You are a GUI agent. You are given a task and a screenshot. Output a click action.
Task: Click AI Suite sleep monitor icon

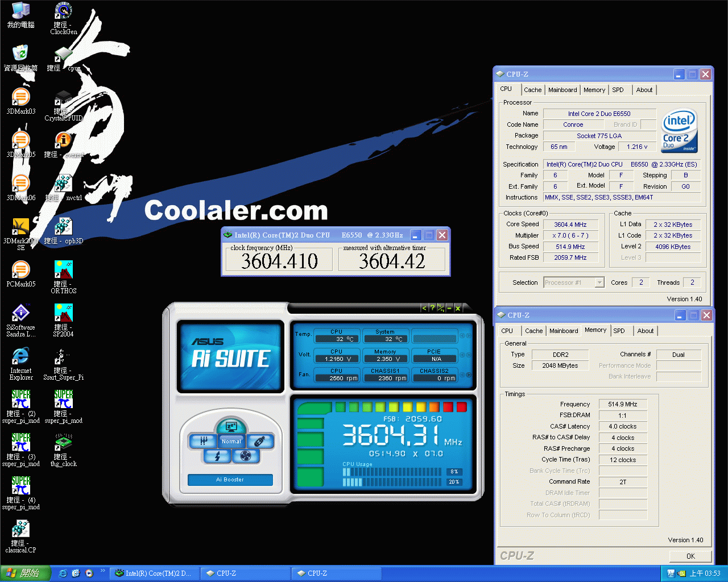(231, 426)
